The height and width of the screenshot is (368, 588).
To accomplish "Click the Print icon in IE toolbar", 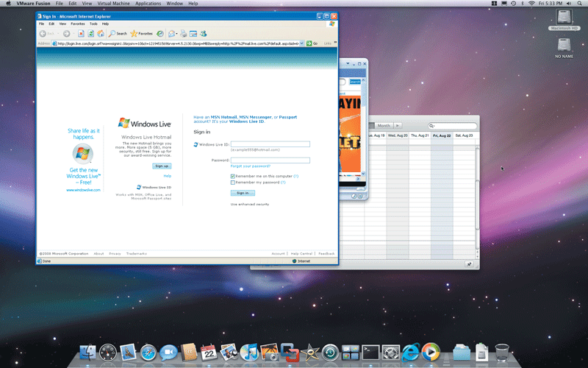I will (x=183, y=34).
